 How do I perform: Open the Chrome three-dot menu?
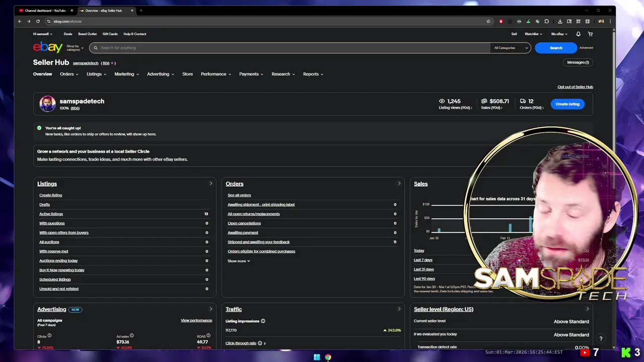610,21
